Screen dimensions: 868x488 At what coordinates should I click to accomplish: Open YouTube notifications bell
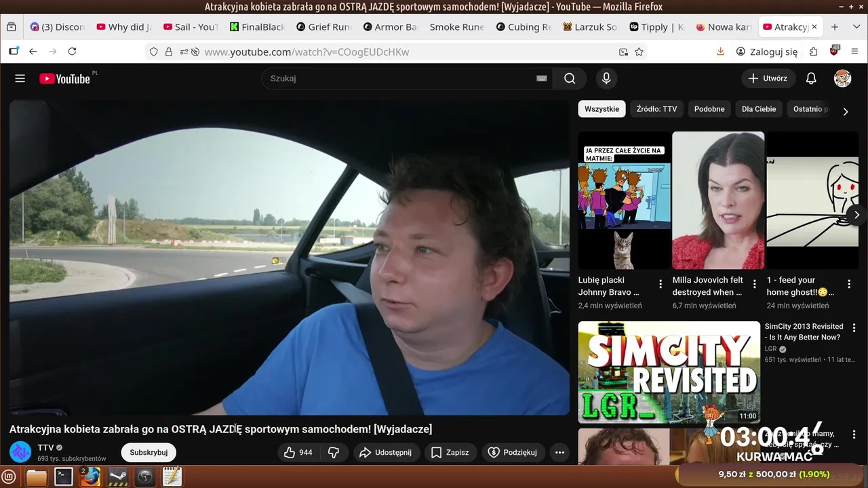pyautogui.click(x=811, y=79)
